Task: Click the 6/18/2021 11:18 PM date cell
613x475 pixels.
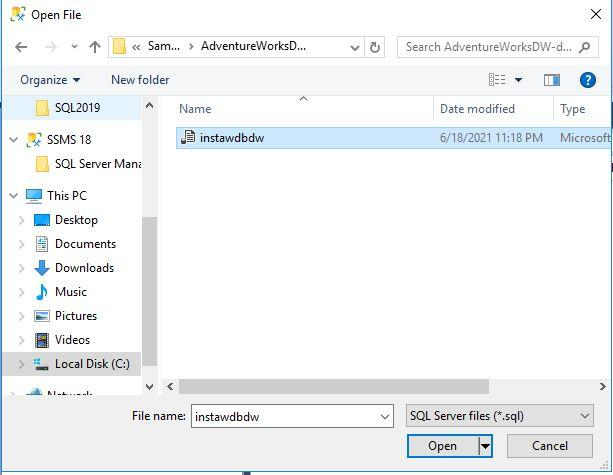Action: click(x=491, y=138)
